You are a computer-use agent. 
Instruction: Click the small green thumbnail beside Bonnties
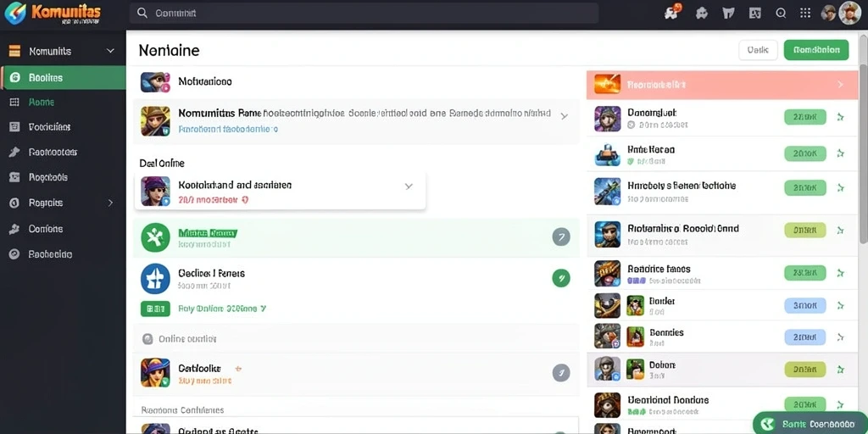click(x=636, y=336)
